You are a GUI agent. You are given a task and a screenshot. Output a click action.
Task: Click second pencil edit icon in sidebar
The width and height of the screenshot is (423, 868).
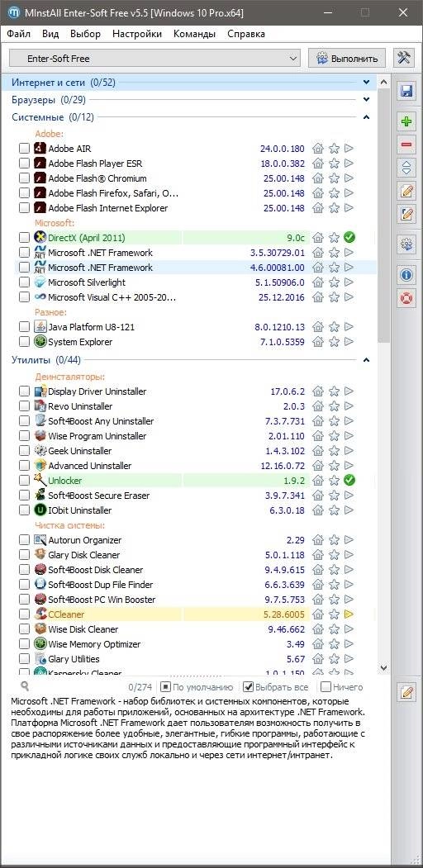(406, 214)
